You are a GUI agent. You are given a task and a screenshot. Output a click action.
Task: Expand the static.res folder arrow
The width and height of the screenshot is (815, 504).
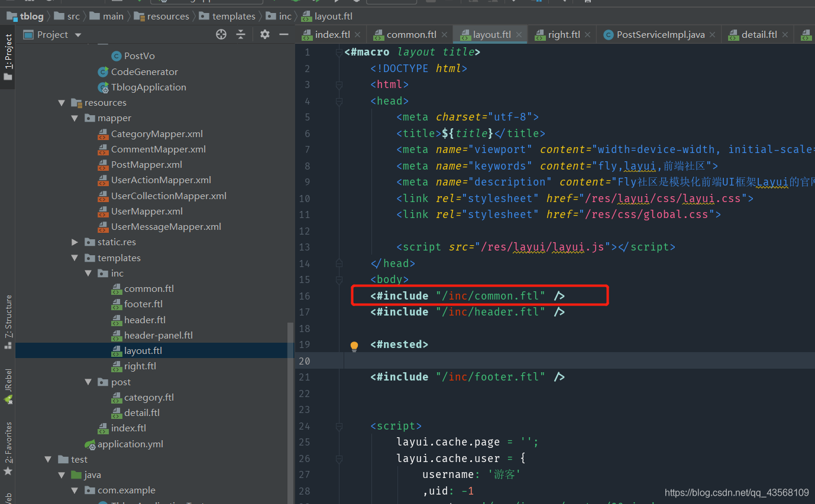(75, 242)
